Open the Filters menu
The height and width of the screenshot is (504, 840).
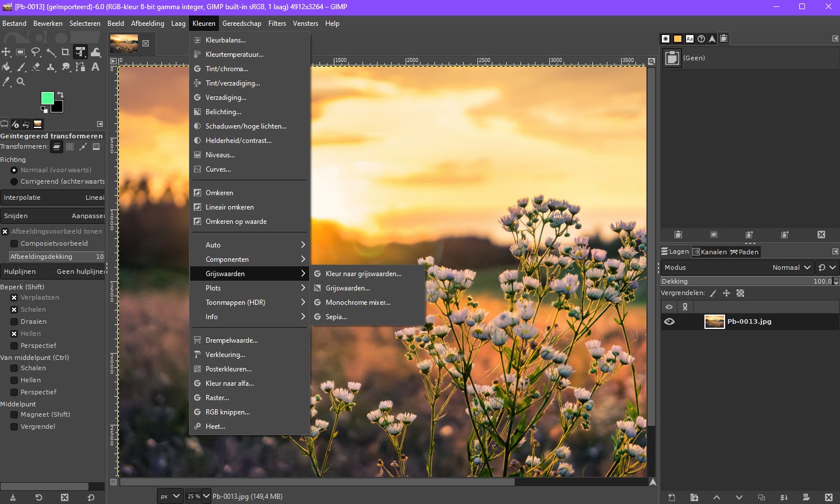[x=277, y=24]
